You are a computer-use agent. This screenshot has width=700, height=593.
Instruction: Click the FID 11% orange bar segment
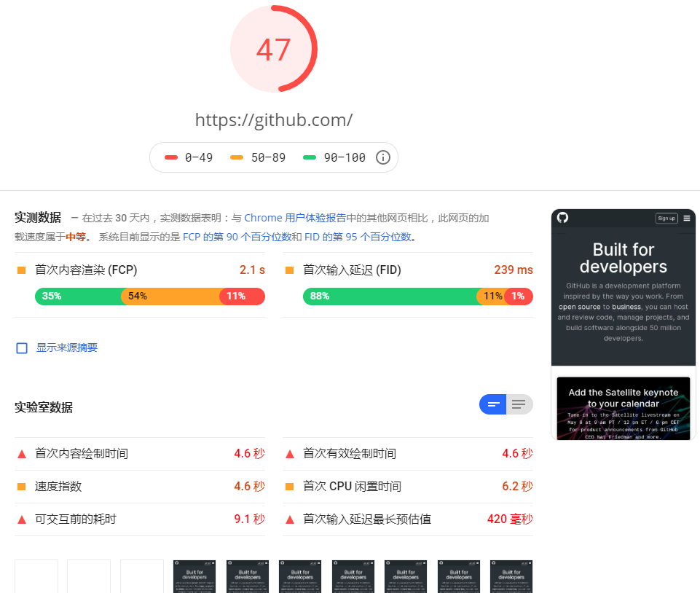[491, 296]
